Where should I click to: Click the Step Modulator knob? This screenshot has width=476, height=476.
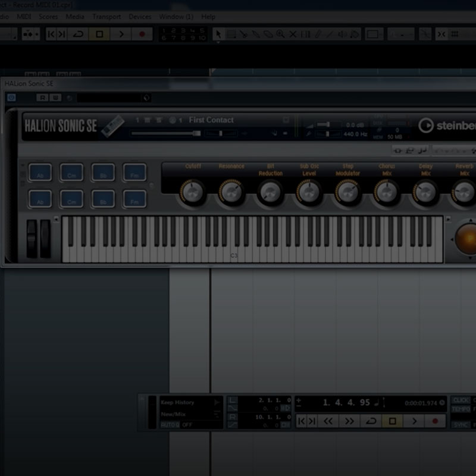point(348,192)
